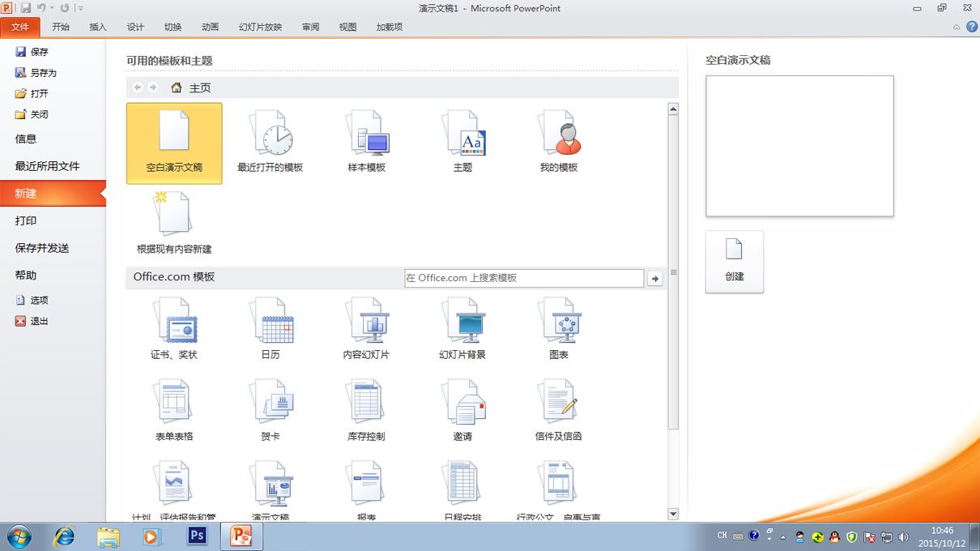This screenshot has height=551, width=980.
Task: Open 邀请 invitation template category
Action: [x=462, y=410]
